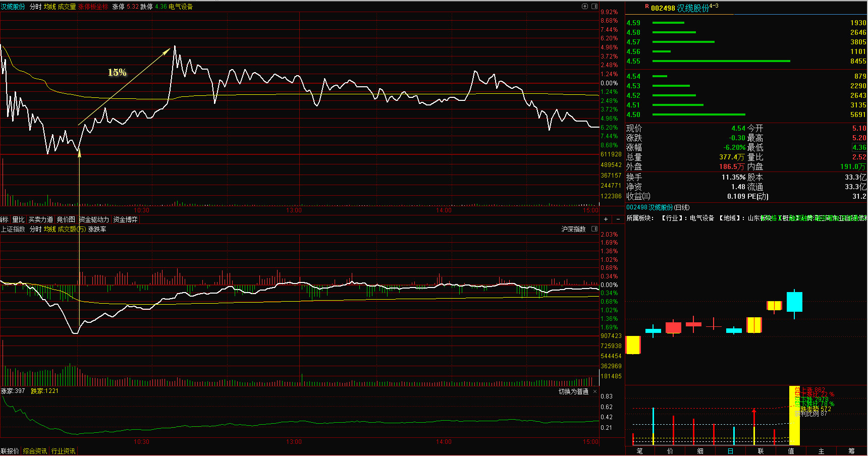Click the 涨停板坐标 label in chart header
This screenshot has width=868, height=456.
point(93,7)
